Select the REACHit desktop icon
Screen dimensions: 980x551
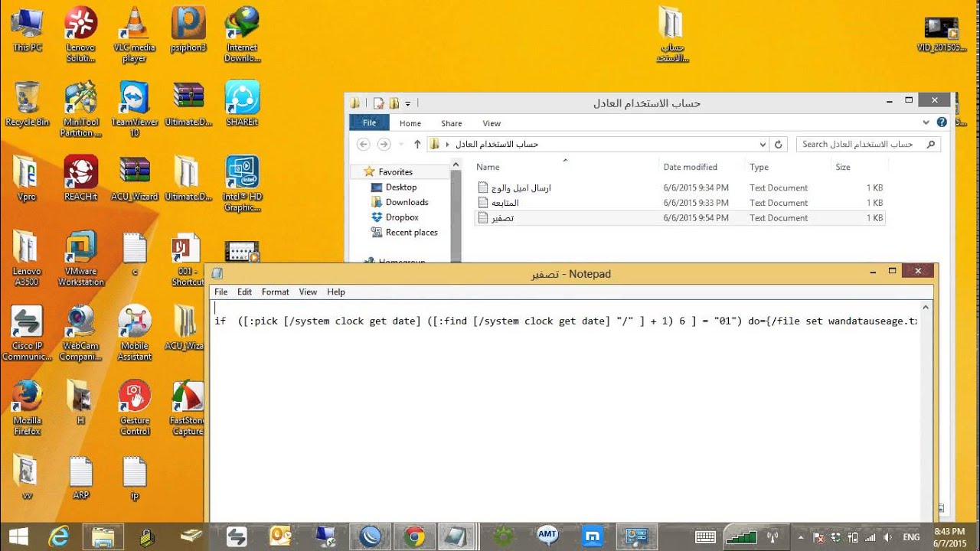coord(80,179)
